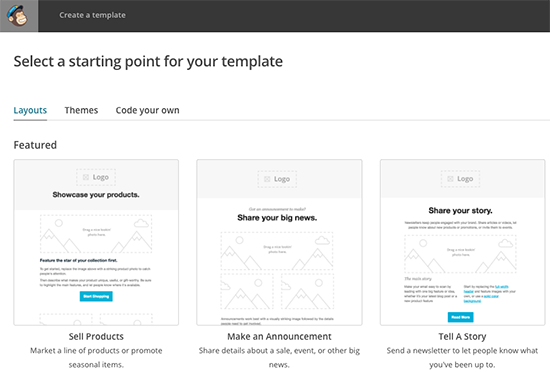Viewport: 550px width, 372px height.
Task: Click the Logo placeholder in Tell A Story preview
Action: [x=461, y=179]
